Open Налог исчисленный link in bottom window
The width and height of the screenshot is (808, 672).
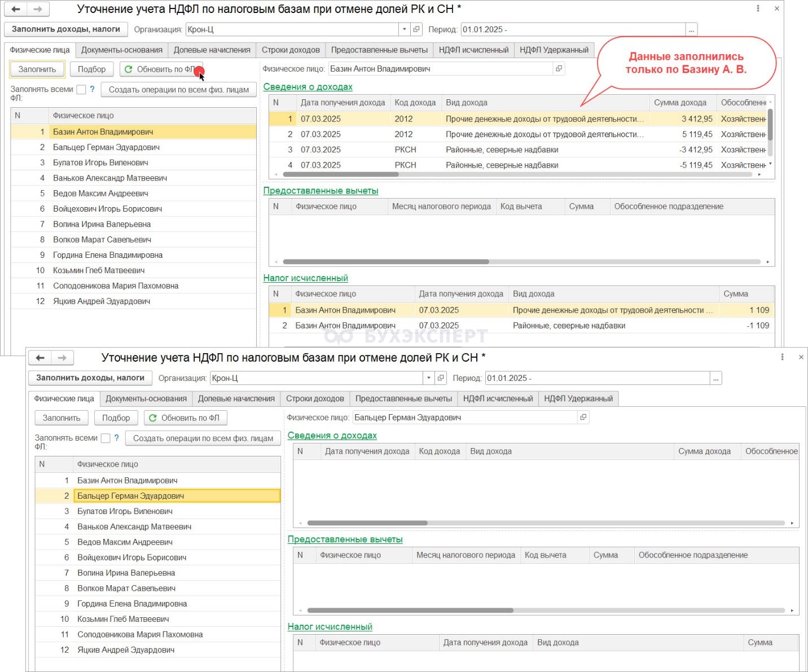point(330,626)
